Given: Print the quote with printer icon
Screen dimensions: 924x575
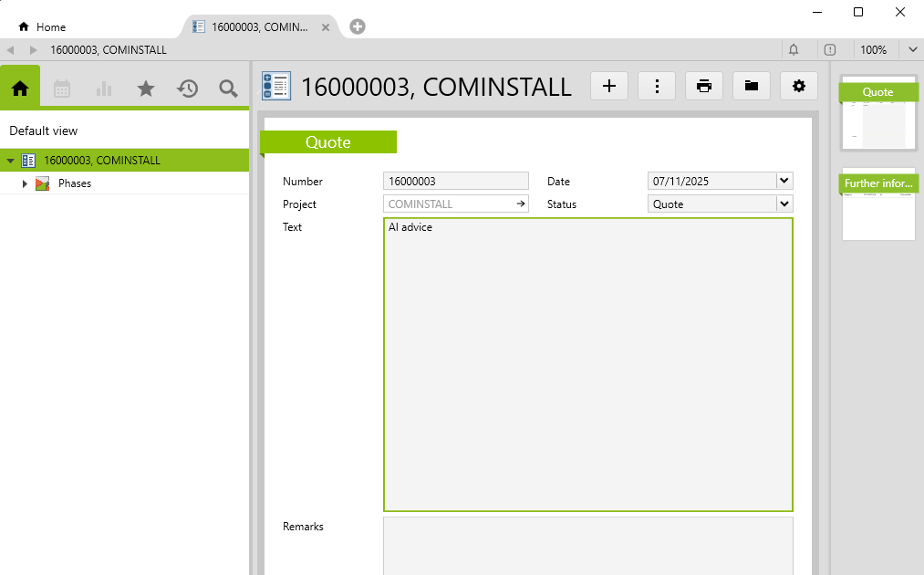Looking at the screenshot, I should (x=703, y=86).
